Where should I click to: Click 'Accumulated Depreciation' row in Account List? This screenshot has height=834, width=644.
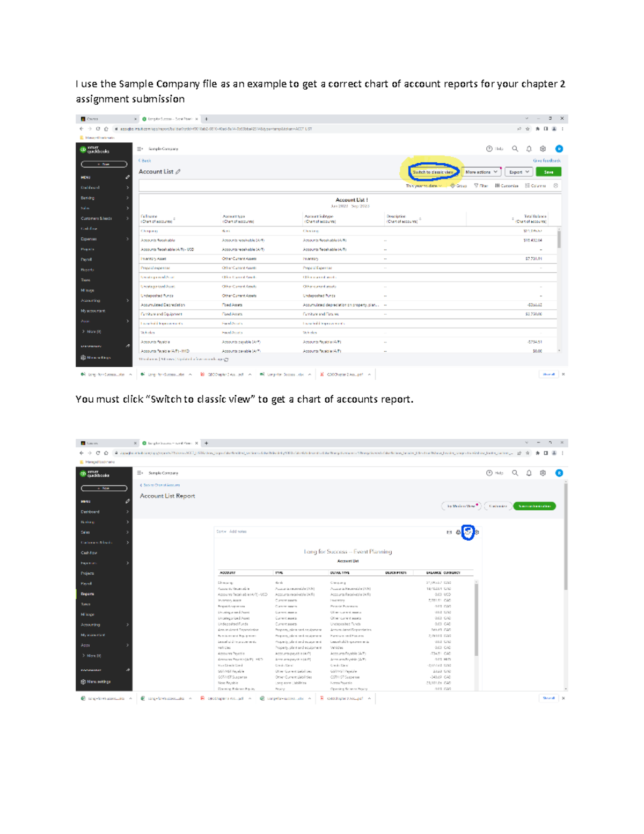[348, 304]
